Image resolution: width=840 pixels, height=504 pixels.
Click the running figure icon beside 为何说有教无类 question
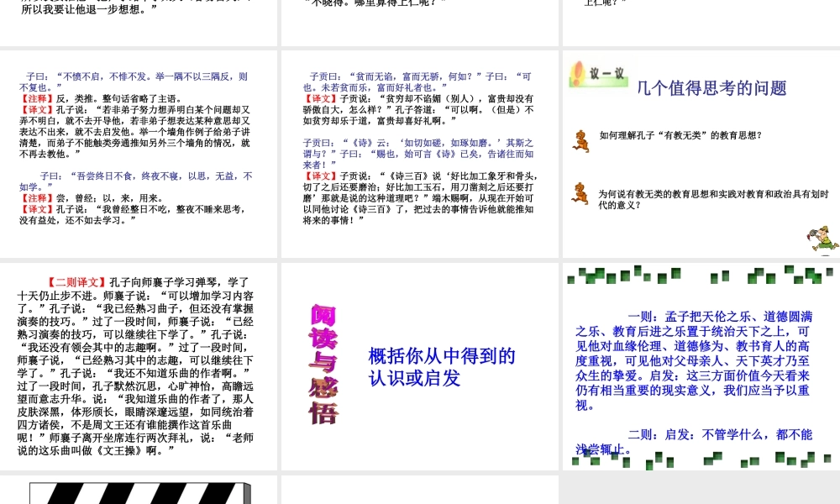coord(580,194)
